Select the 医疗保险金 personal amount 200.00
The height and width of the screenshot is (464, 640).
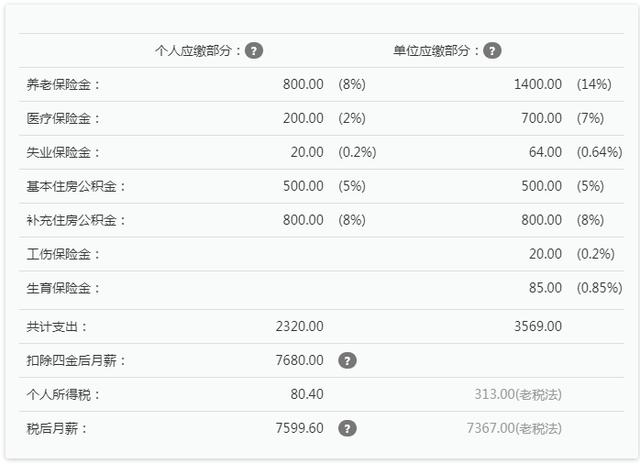pos(303,119)
